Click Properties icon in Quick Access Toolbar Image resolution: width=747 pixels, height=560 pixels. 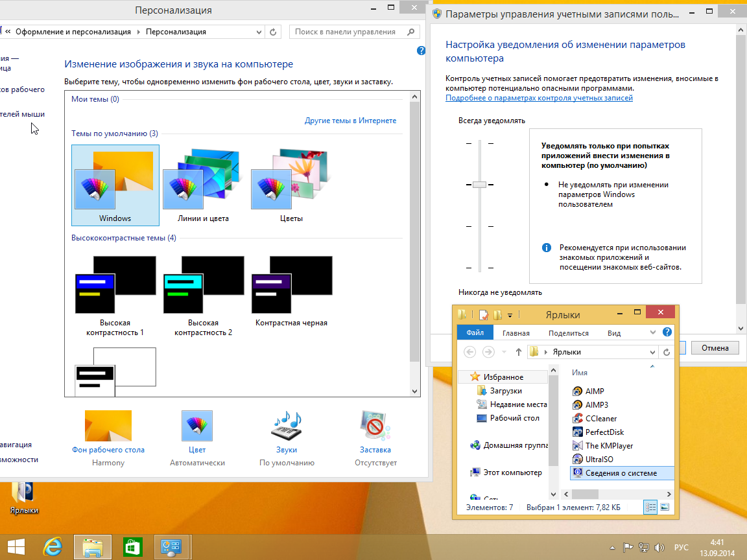click(484, 314)
